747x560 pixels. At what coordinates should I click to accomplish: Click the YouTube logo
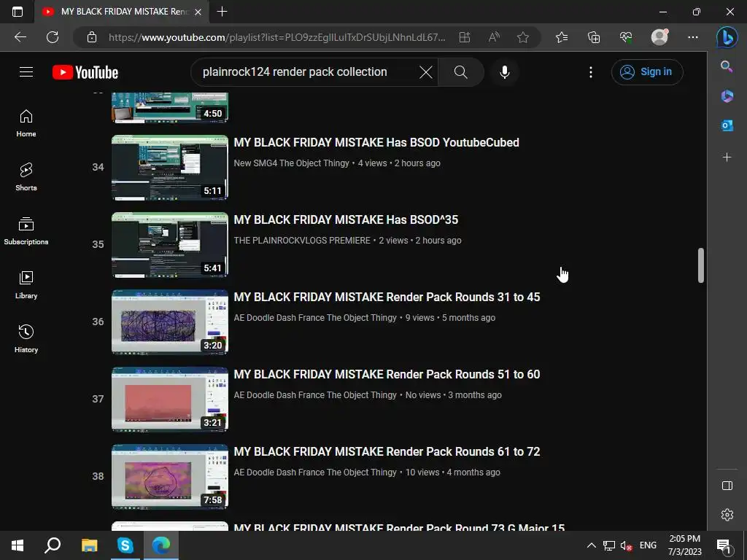[85, 72]
